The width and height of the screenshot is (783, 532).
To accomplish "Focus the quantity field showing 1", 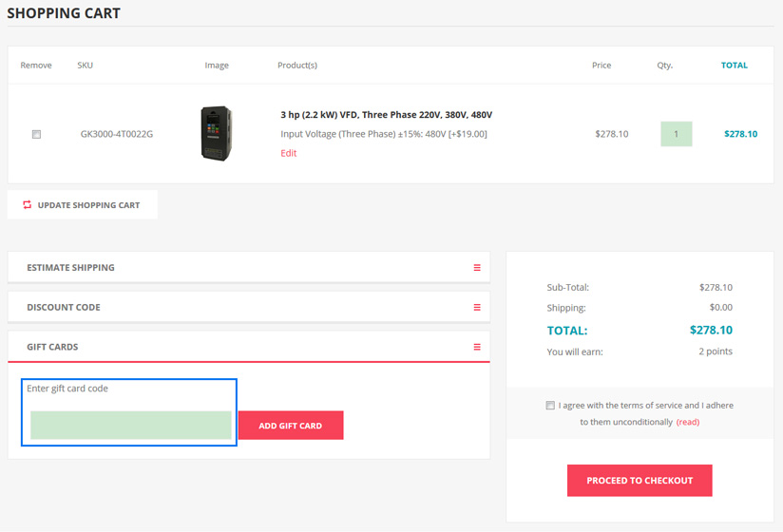I will tap(676, 134).
